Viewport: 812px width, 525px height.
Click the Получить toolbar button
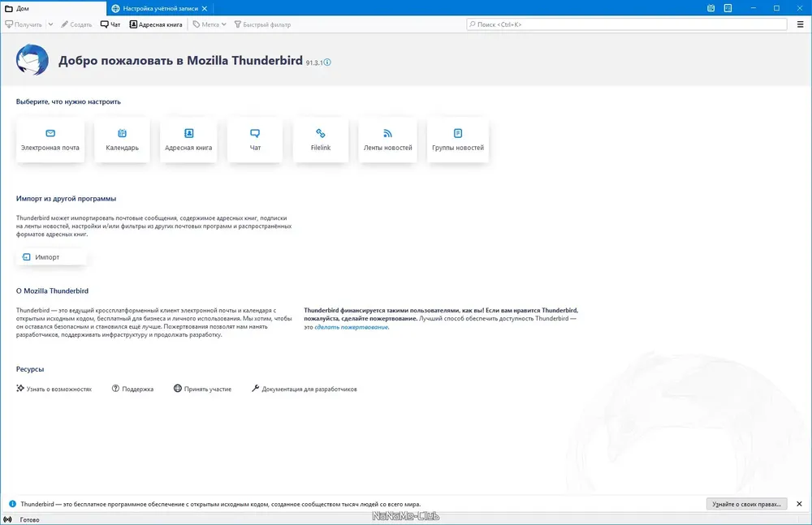[24, 24]
